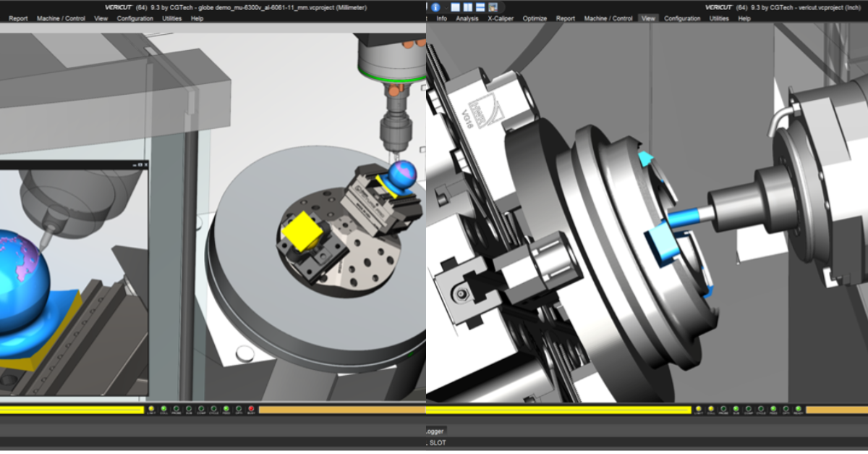Select the stacked horizontal split view layout icon
Image resolution: width=868 pixels, height=454 pixels.
click(480, 7)
